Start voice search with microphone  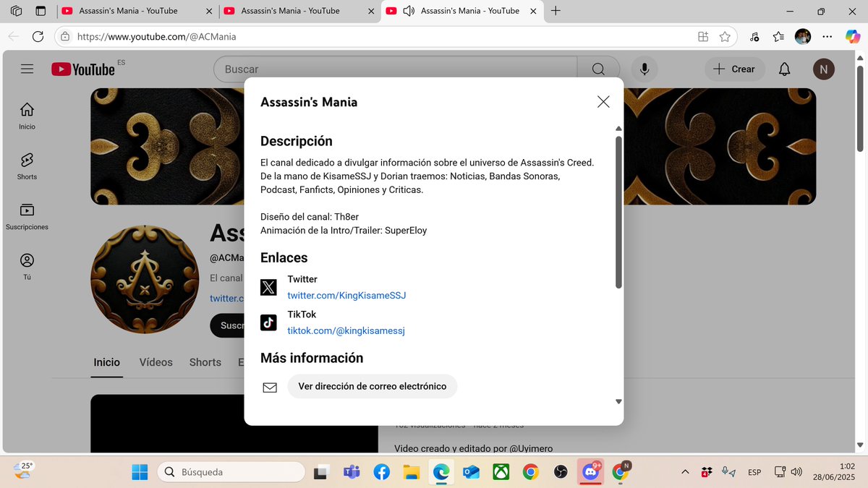point(644,69)
